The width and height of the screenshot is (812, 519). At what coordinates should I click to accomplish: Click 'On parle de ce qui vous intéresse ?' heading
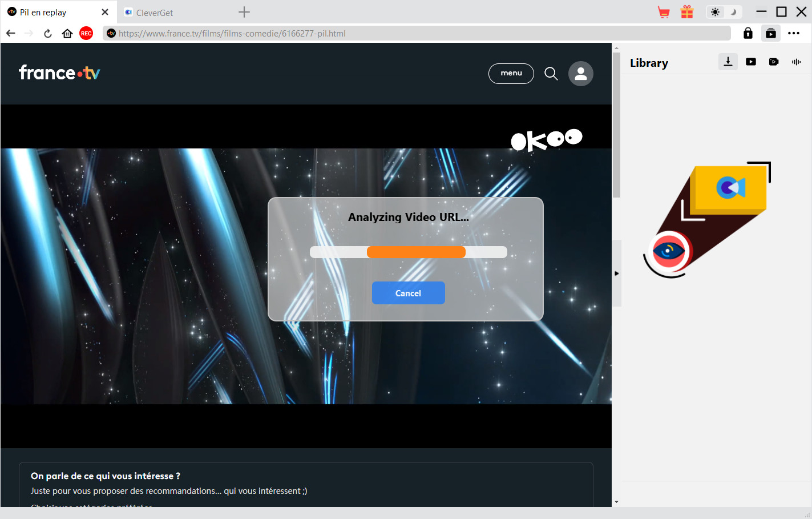(x=106, y=476)
